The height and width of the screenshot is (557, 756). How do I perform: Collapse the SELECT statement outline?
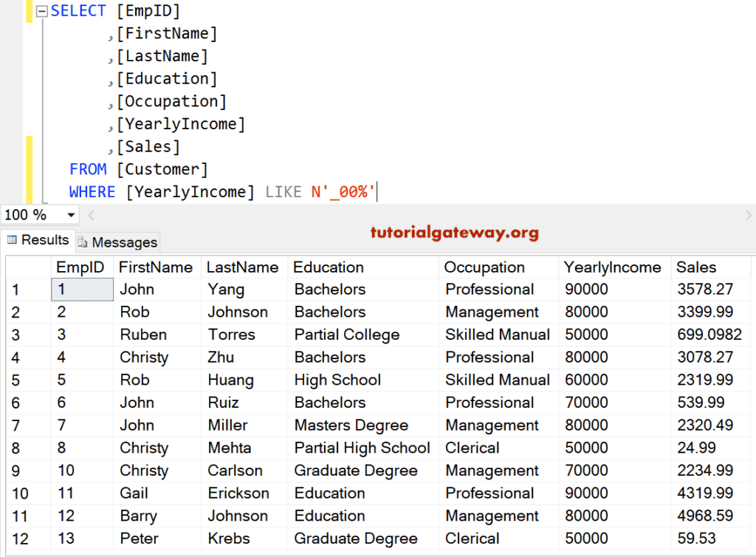[x=42, y=11]
